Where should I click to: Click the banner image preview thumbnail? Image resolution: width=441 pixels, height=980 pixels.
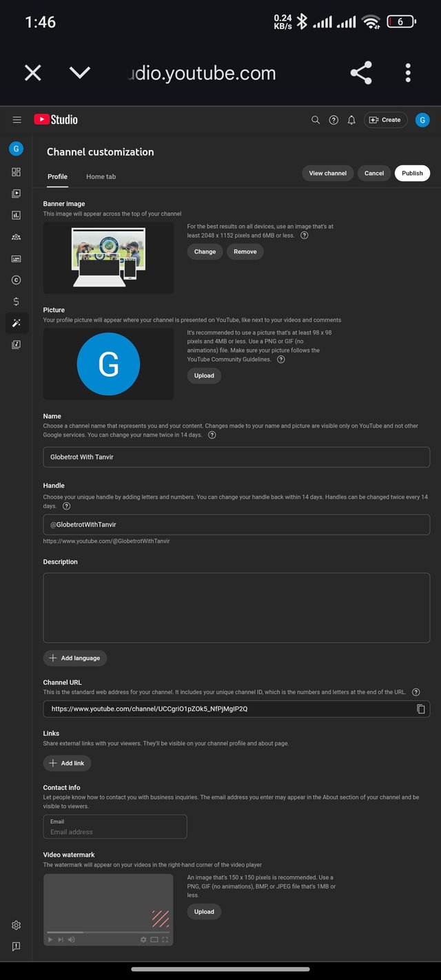[108, 258]
